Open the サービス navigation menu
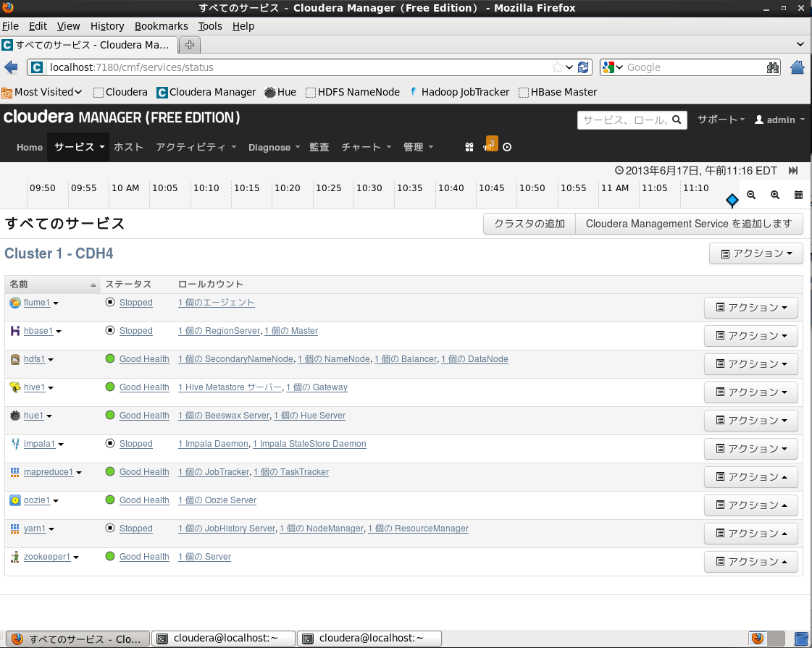Screen dimensions: 812x648 79,147
